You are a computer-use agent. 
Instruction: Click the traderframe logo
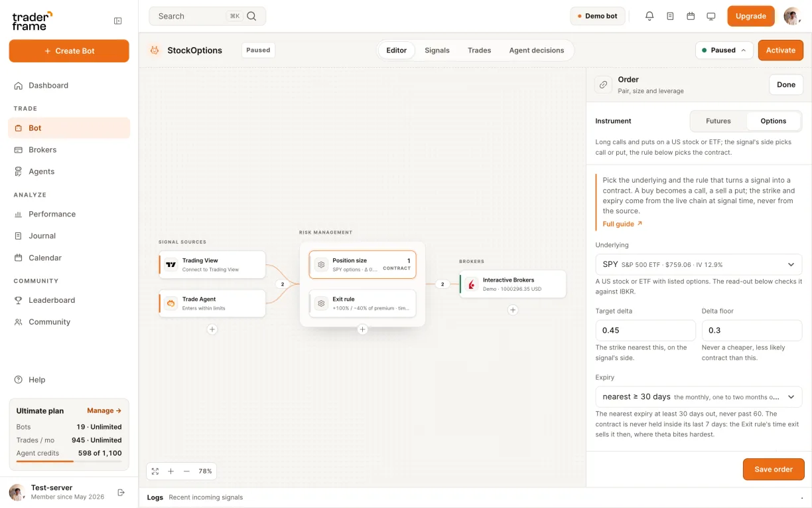pos(32,21)
